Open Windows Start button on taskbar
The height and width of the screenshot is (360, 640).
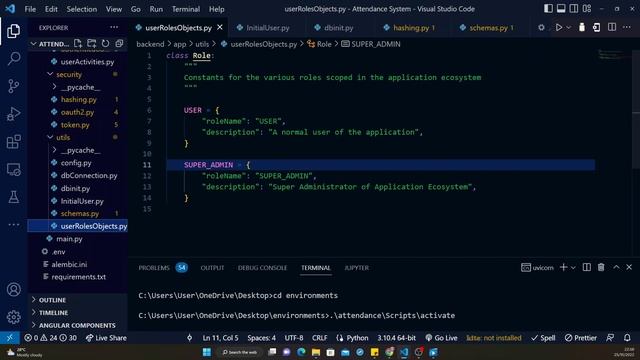(x=207, y=352)
